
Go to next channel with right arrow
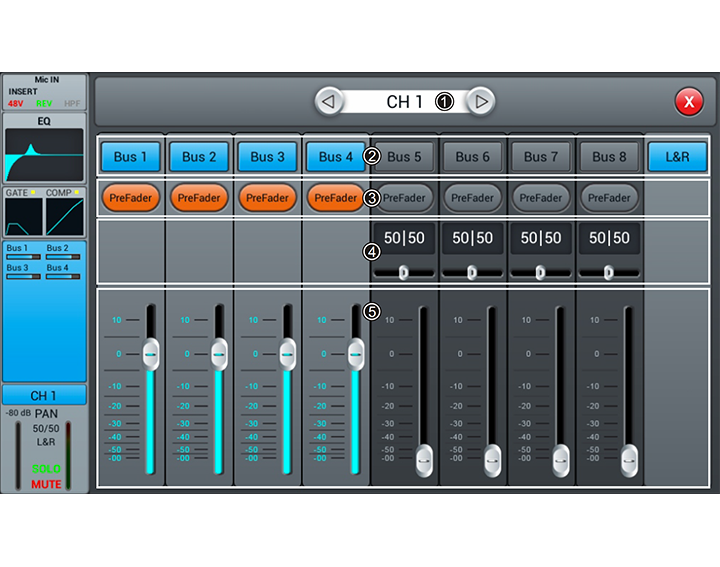click(x=481, y=102)
